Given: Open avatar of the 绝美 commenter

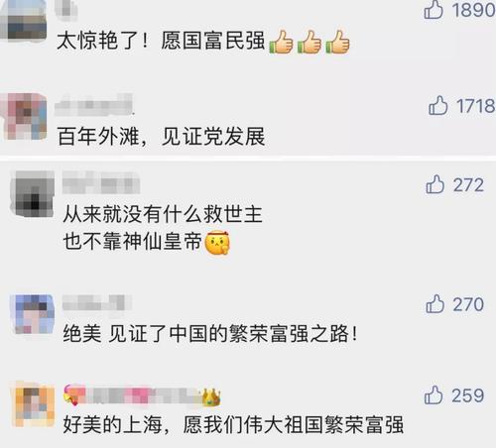Looking at the screenshot, I should pos(32,314).
